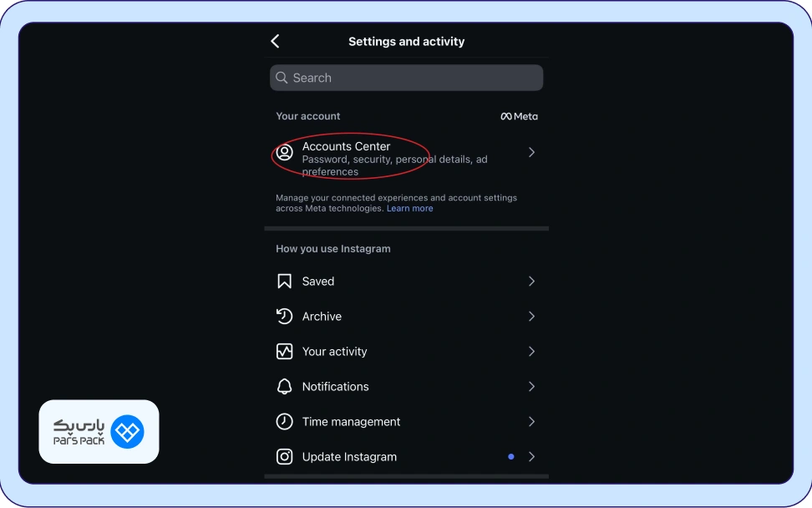Open the Time management menu entry
Image resolution: width=812 pixels, height=508 pixels.
(x=351, y=422)
